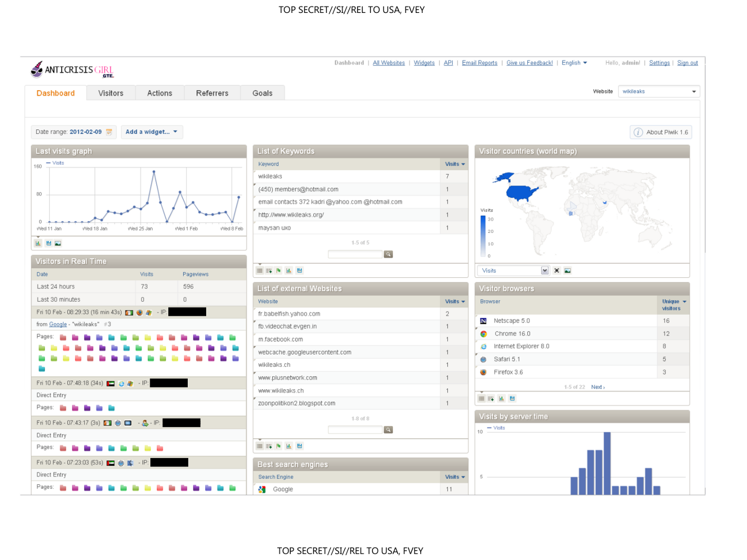Open the English language menu
Screen dimensions: 747x560
(x=574, y=63)
